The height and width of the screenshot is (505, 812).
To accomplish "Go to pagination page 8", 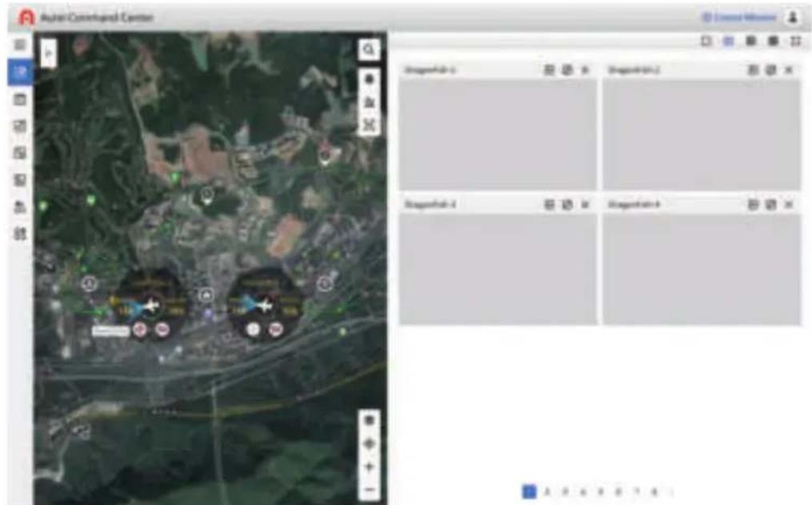I will pos(654,491).
